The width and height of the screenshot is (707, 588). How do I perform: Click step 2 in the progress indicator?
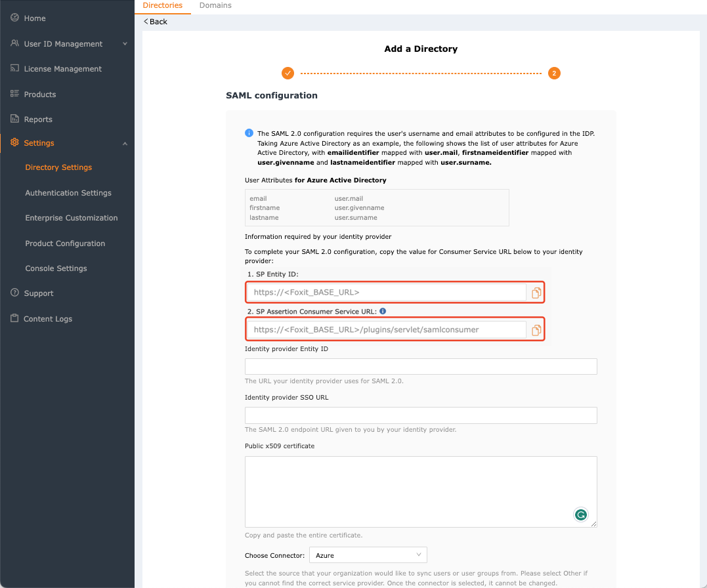[553, 73]
